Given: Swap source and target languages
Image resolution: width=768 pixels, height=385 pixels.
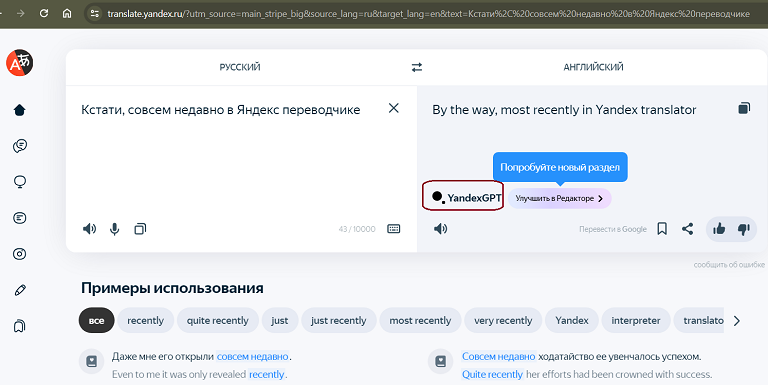Looking at the screenshot, I should pyautogui.click(x=417, y=67).
